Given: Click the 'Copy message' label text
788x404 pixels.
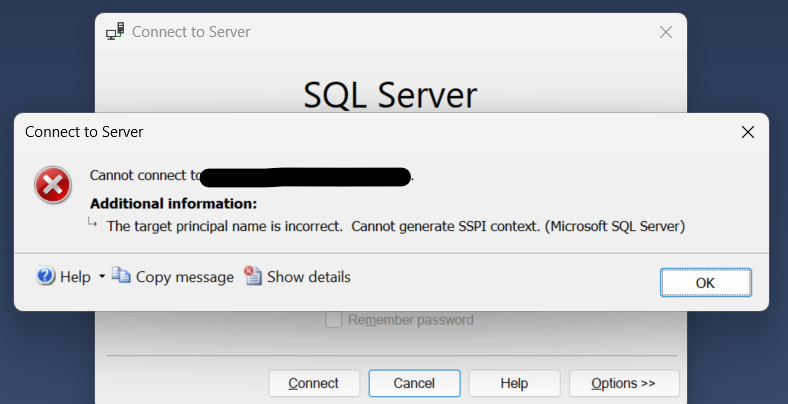Looking at the screenshot, I should 185,277.
